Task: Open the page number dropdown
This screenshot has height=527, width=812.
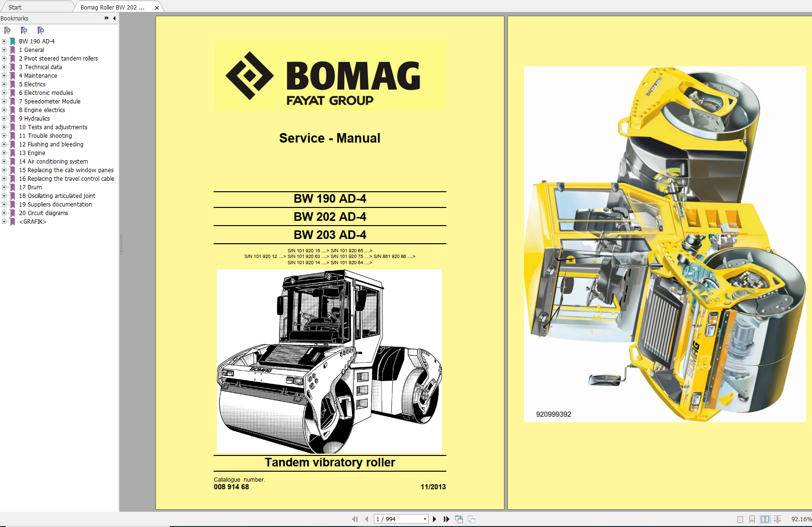Action: [x=425, y=519]
